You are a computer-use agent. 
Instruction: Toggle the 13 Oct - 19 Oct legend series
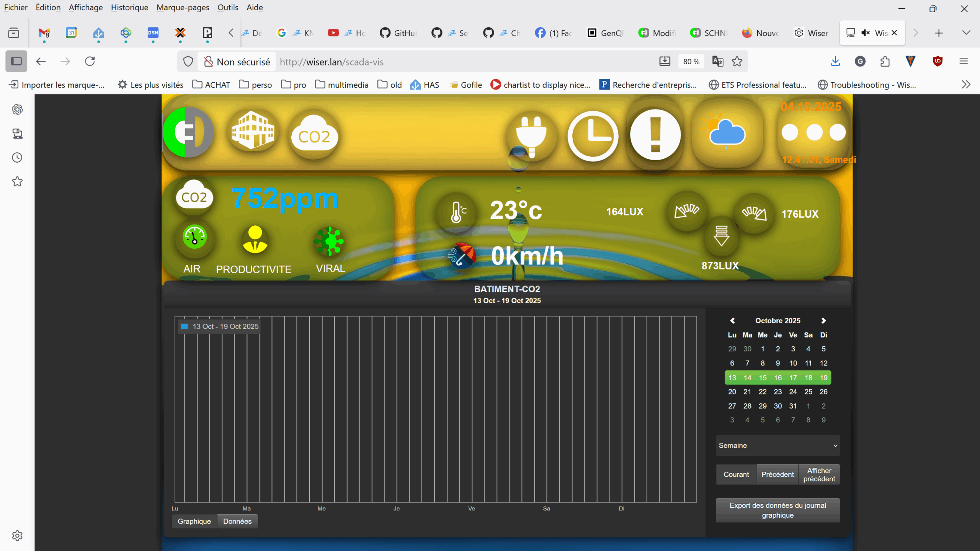tap(220, 326)
